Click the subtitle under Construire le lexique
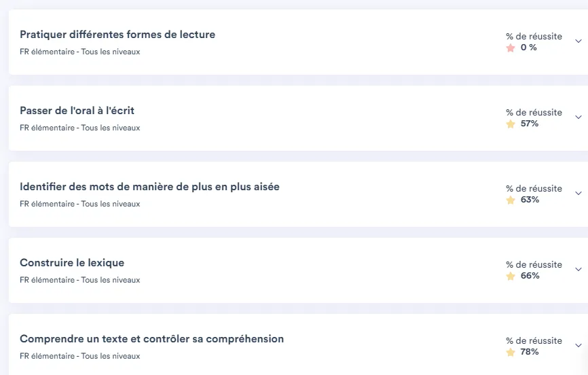This screenshot has height=375, width=588. click(80, 280)
